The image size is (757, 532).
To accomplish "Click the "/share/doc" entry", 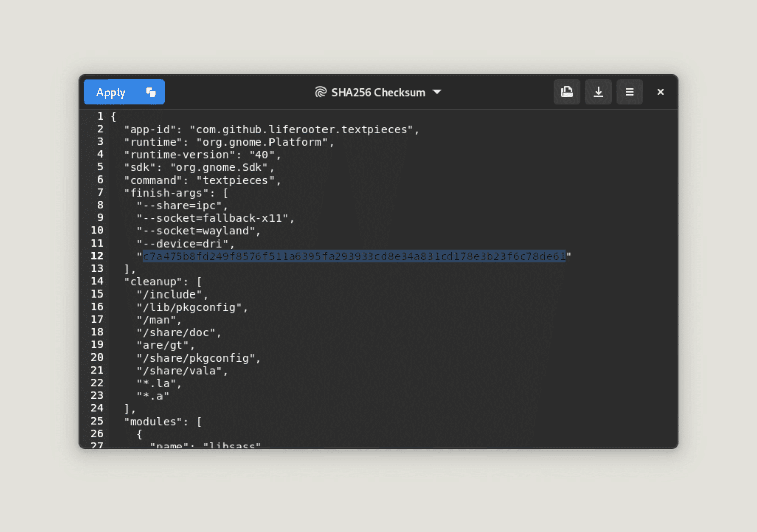I will click(x=179, y=332).
